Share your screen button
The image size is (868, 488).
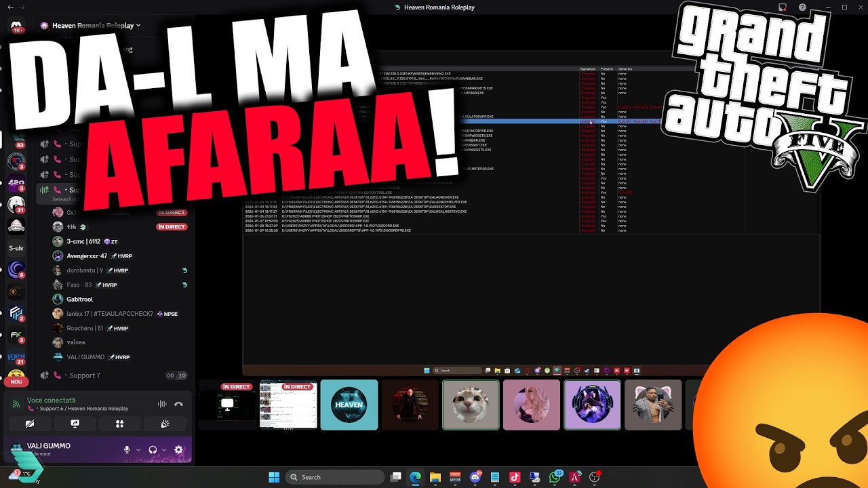[x=75, y=424]
